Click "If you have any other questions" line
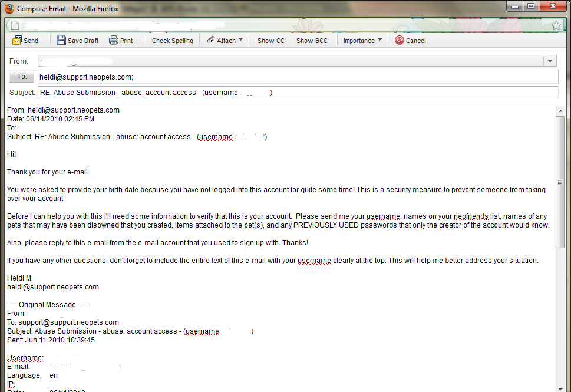The image size is (571, 392). click(x=272, y=261)
